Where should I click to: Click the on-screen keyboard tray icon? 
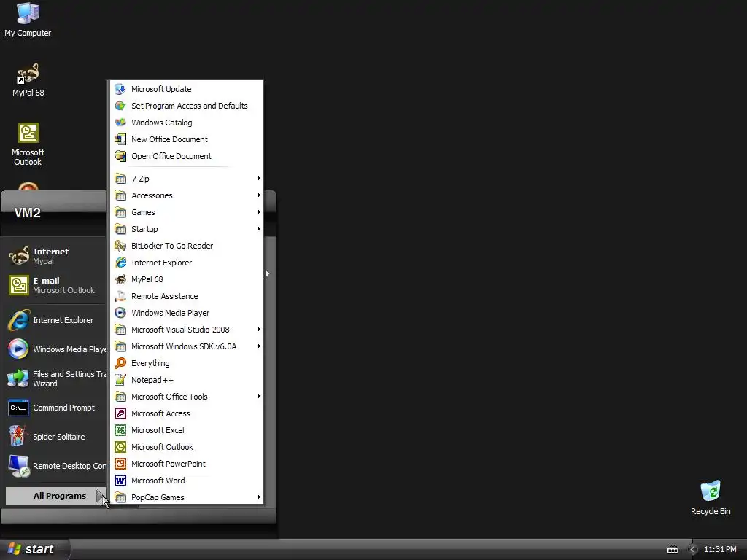pyautogui.click(x=672, y=550)
